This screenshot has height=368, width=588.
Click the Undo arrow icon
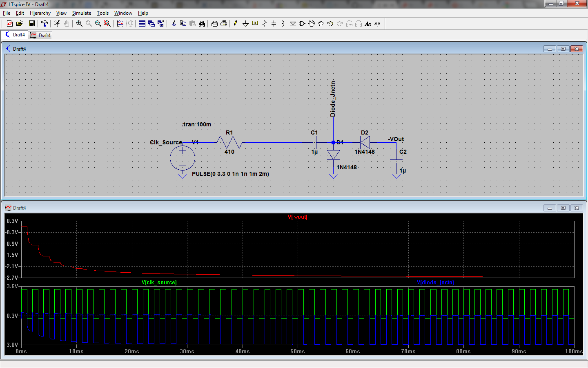(330, 24)
